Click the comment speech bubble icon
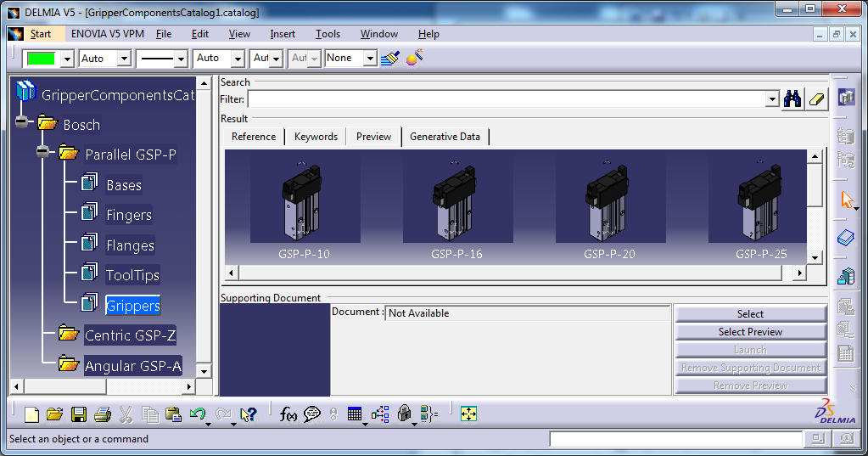Screen dimensions: 868x456 pos(312,414)
